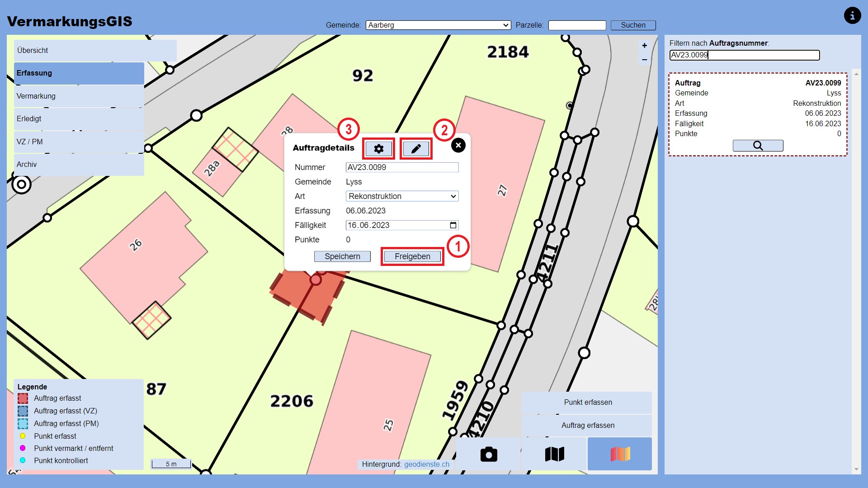Open the Gemeinde dropdown showing Aarberg
The height and width of the screenshot is (488, 868).
[x=438, y=25]
